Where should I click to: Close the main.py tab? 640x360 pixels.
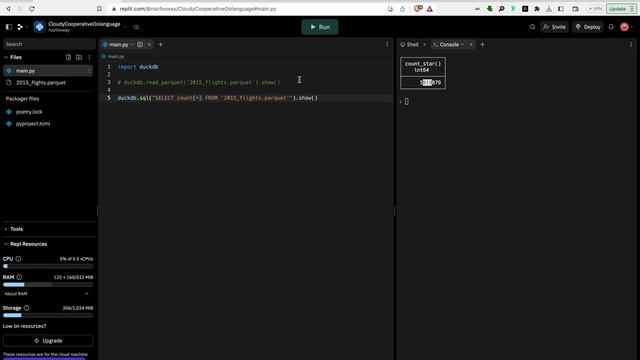click(x=149, y=44)
